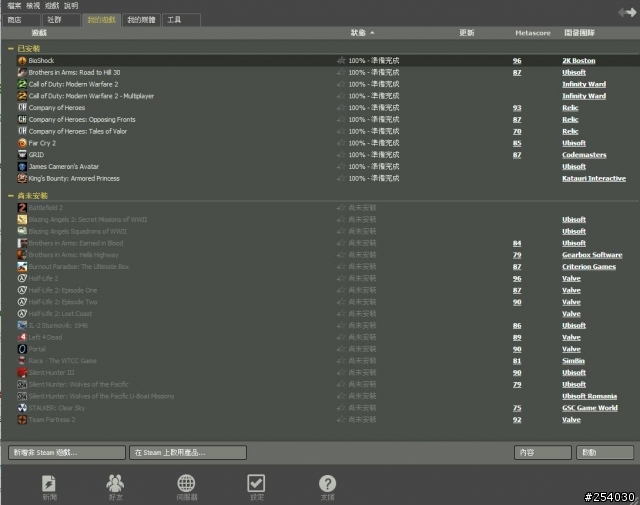
Task: Open the Friends icon in bottom bar
Action: [x=115, y=483]
